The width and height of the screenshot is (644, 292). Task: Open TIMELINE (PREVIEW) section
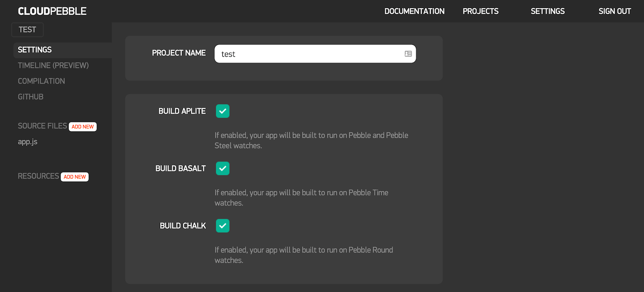[53, 65]
